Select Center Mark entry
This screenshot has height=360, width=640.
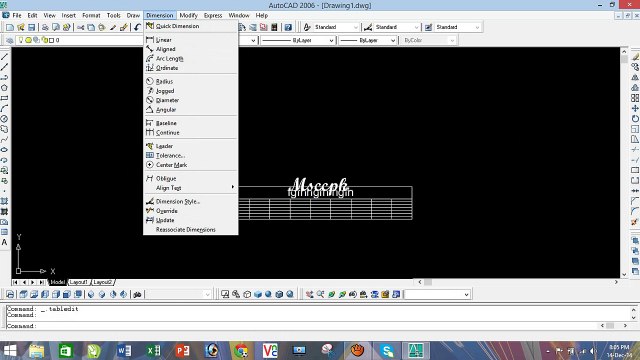(x=191, y=164)
